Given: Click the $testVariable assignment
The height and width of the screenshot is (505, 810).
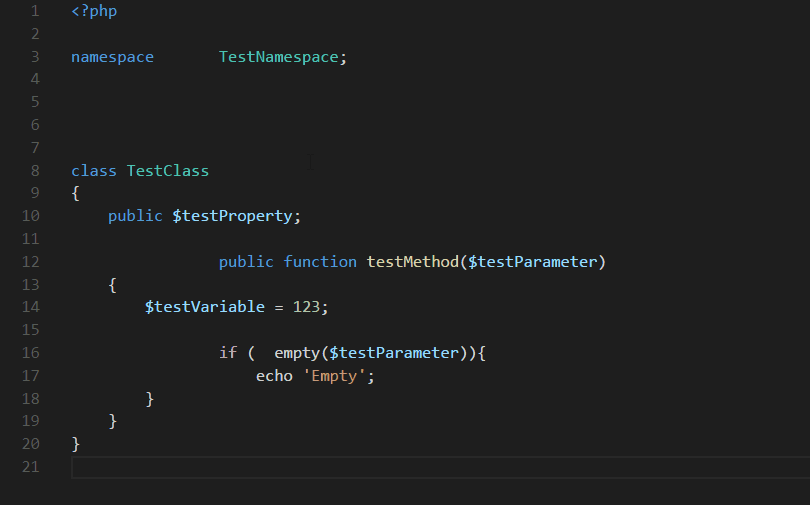Looking at the screenshot, I should coord(205,307).
